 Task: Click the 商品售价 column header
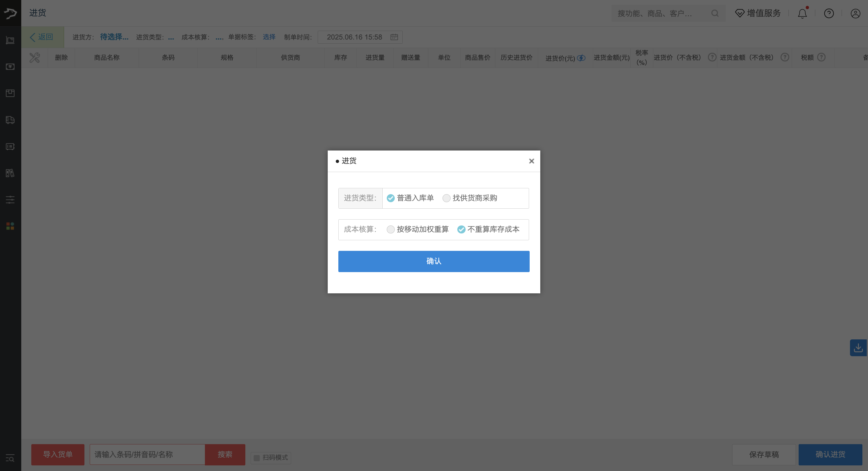pos(478,58)
